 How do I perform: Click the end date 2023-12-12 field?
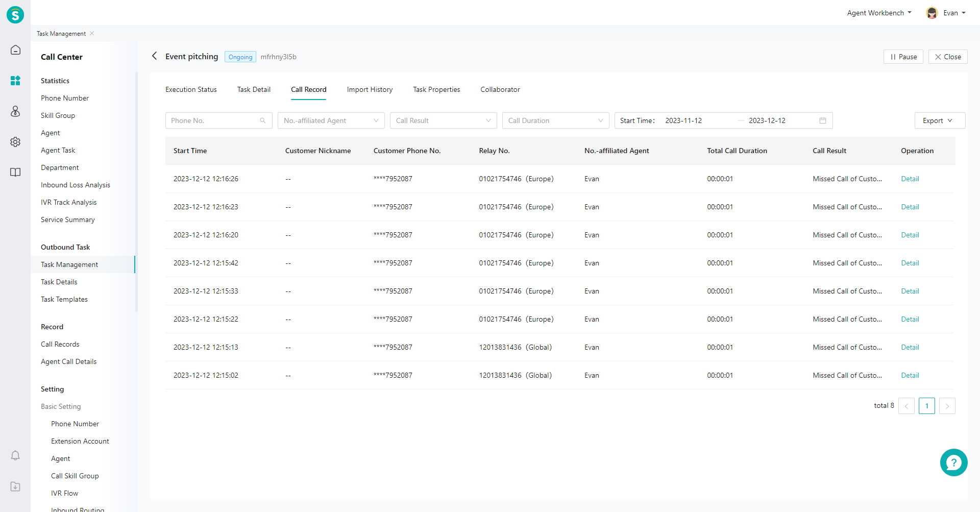(767, 120)
